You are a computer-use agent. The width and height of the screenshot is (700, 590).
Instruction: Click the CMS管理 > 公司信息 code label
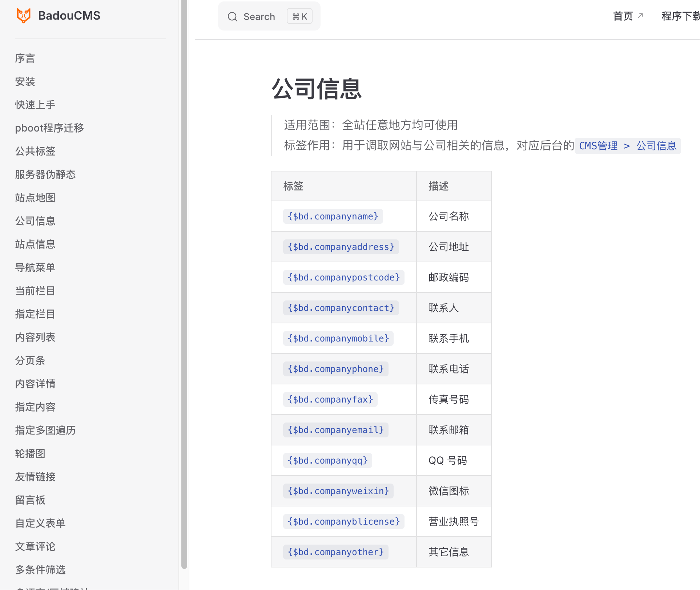coord(627,146)
